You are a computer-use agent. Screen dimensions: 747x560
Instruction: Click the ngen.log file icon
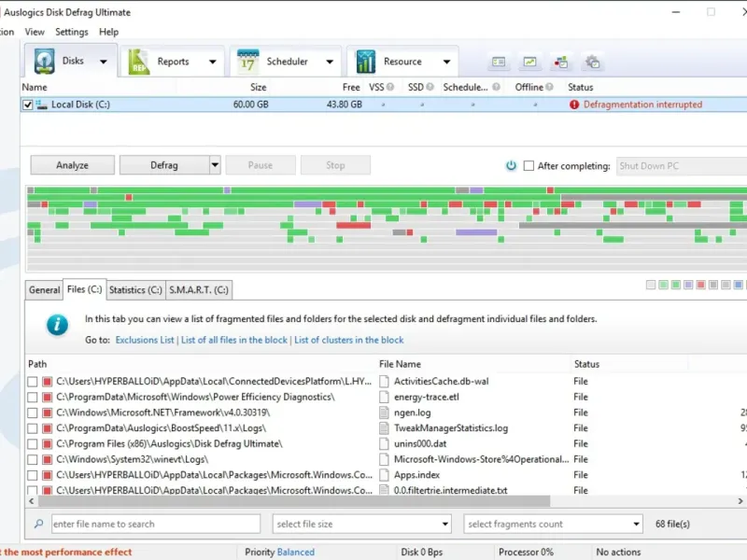(x=384, y=413)
